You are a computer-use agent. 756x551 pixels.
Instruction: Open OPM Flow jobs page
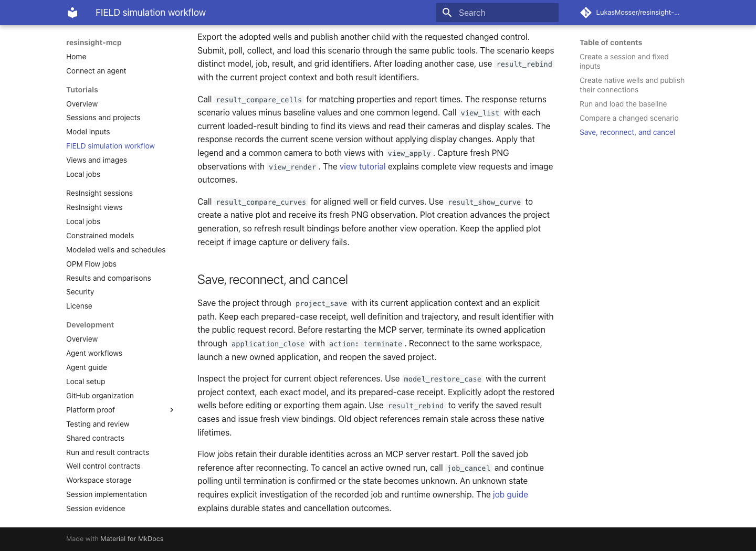pyautogui.click(x=91, y=264)
